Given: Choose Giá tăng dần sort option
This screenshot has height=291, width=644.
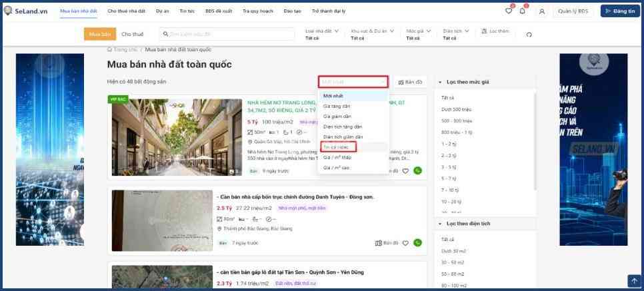Looking at the screenshot, I should point(337,106).
